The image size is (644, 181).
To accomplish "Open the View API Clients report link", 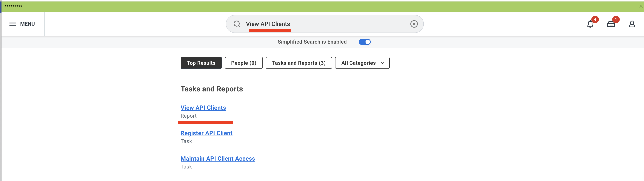I will click(203, 108).
